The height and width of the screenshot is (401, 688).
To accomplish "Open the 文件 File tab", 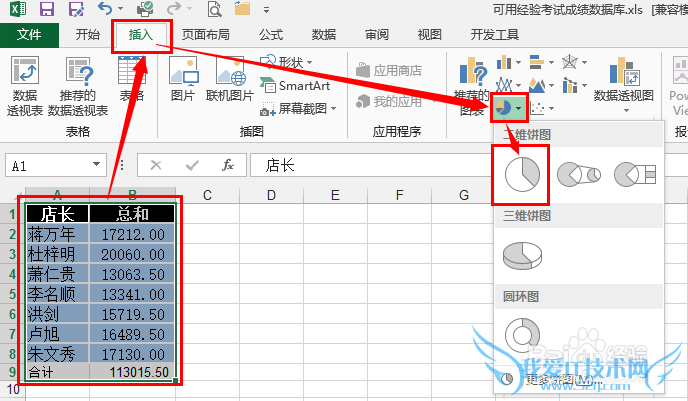I will tap(29, 35).
